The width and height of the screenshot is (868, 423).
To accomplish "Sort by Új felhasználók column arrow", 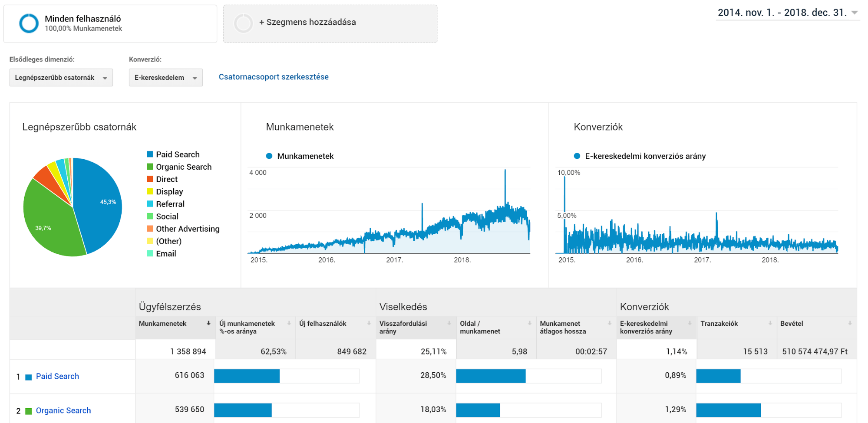I will 369,323.
